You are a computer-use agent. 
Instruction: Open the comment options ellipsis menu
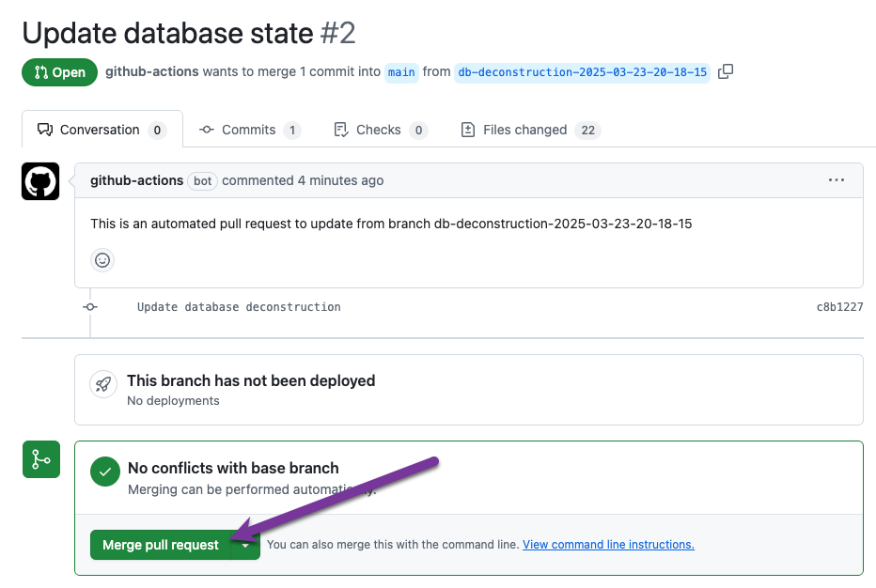tap(837, 179)
